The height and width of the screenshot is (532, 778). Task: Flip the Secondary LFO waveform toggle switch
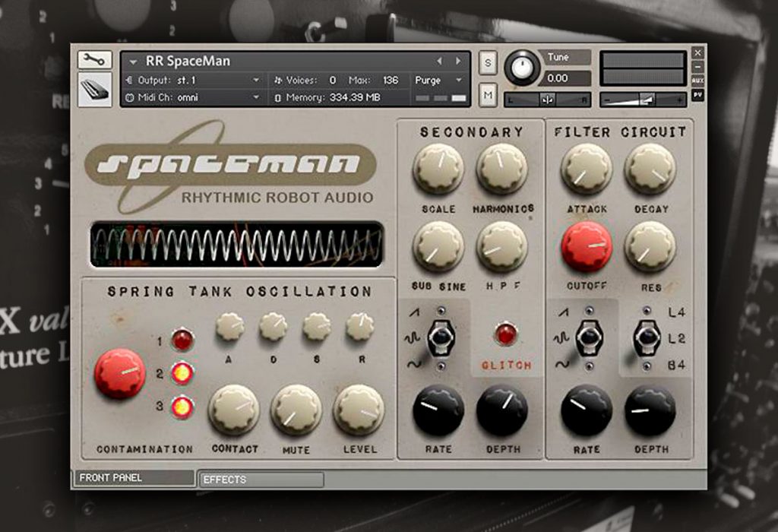pos(440,337)
